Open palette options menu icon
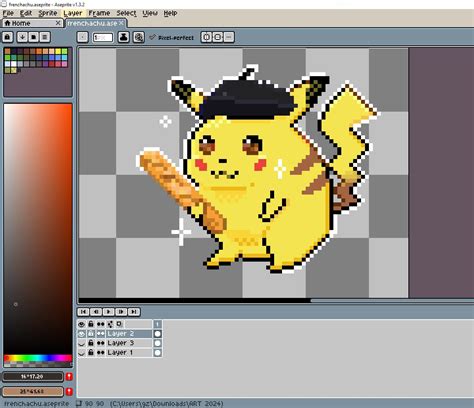The width and height of the screenshot is (474, 408). [45, 37]
